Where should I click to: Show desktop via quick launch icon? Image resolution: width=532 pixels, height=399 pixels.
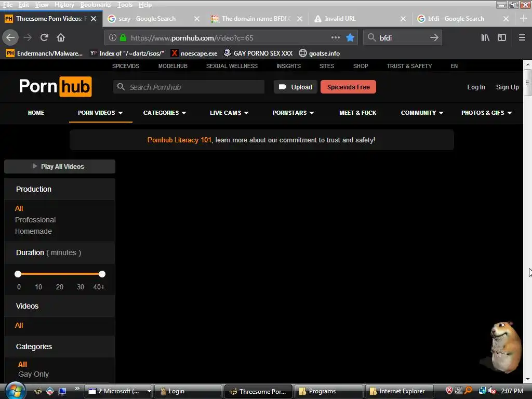click(62, 391)
